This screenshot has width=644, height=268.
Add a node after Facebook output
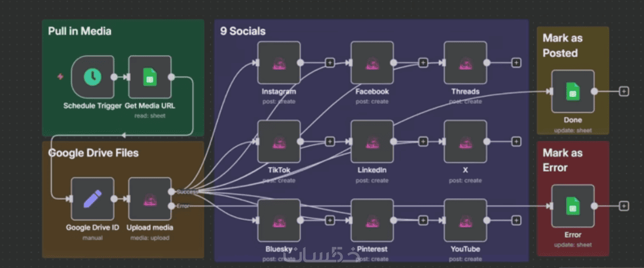[423, 62]
